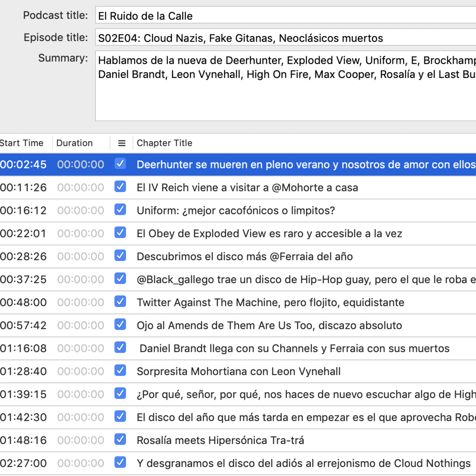This screenshot has height=476, width=476.
Task: Click the column options list icon in header
Action: (121, 143)
